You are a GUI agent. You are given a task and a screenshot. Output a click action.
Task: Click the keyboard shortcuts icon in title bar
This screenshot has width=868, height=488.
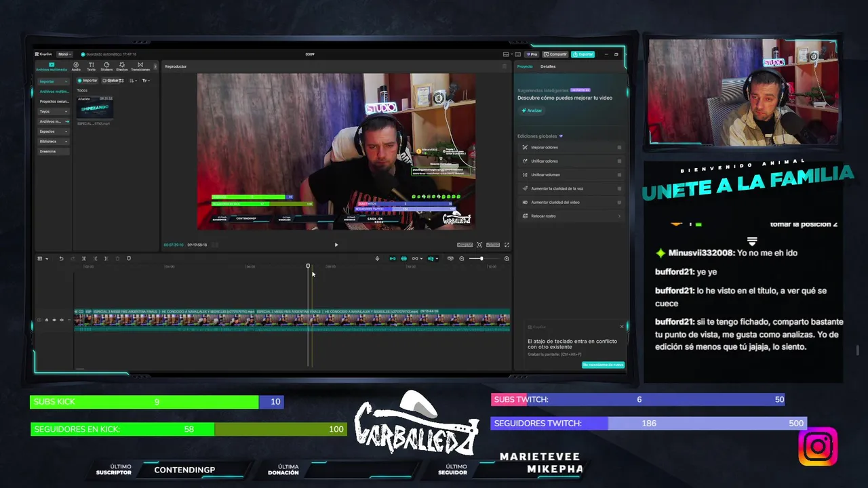[518, 54]
